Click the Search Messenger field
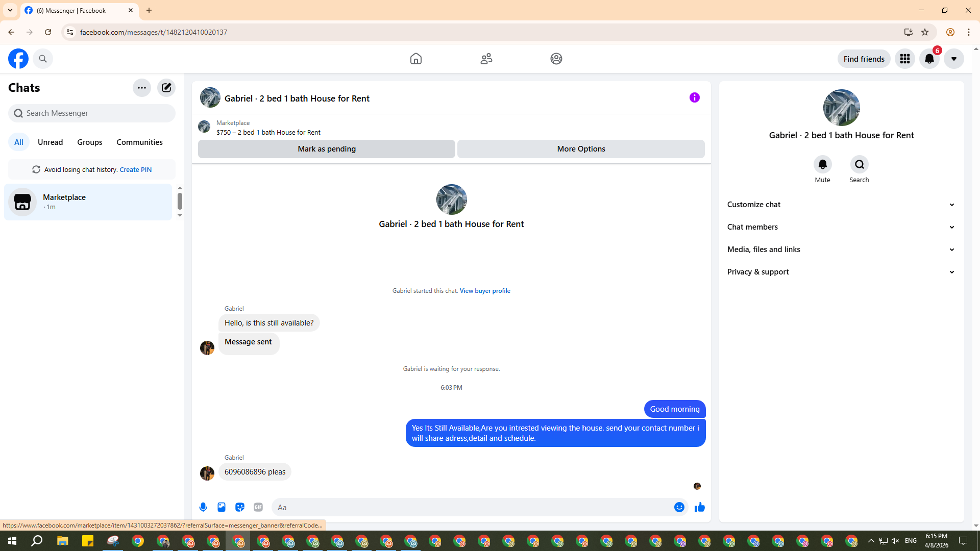This screenshot has height=551, width=980. pyautogui.click(x=92, y=113)
